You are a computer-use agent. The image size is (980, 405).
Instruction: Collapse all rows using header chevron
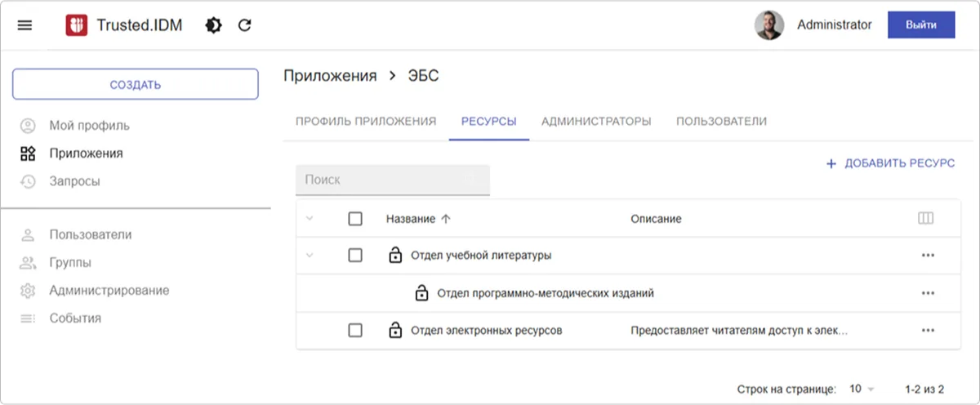pos(310,219)
